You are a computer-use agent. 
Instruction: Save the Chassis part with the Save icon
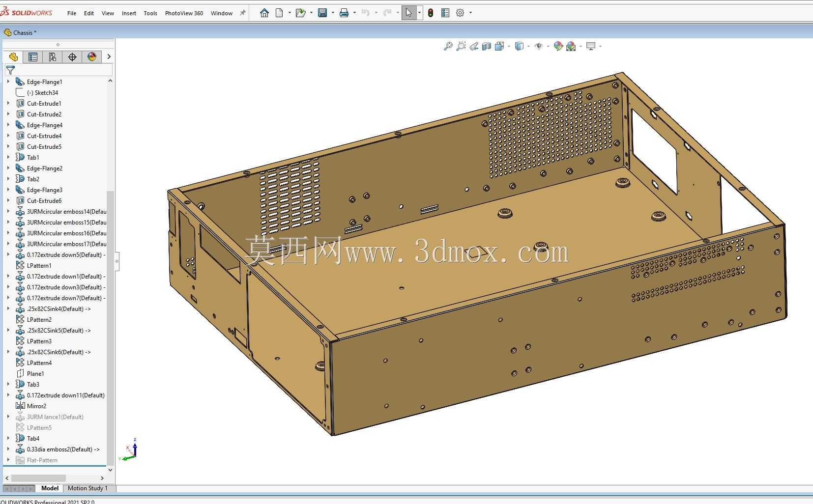click(x=322, y=13)
